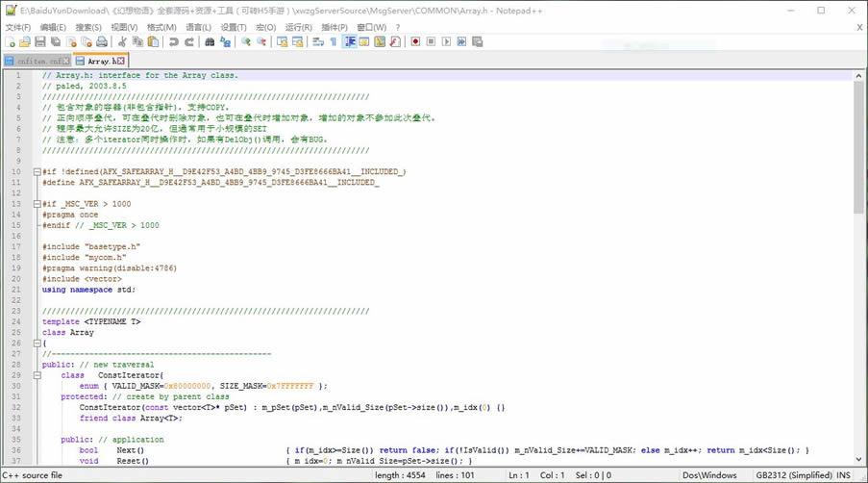The width and height of the screenshot is (868, 483).
Task: Open the 语言(L) menu
Action: click(199, 27)
